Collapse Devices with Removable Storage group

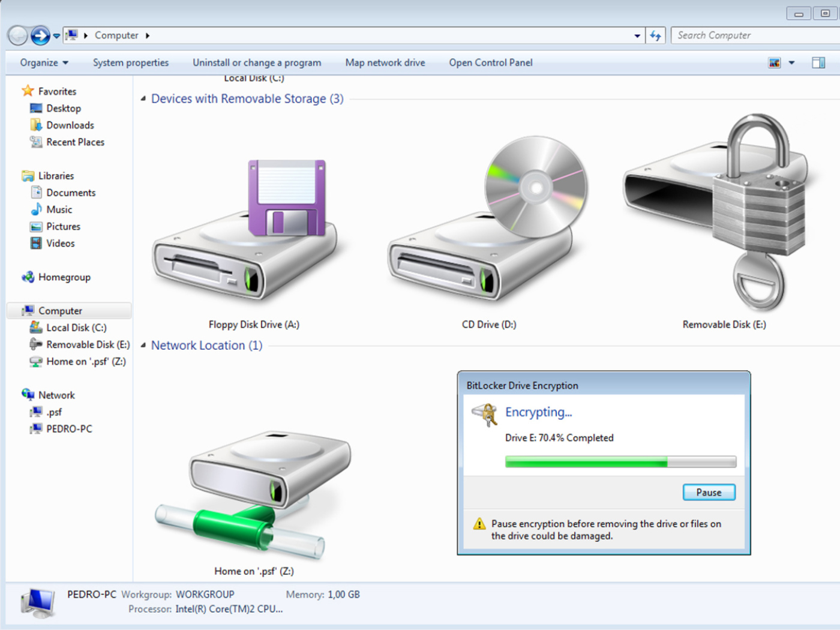tap(143, 99)
